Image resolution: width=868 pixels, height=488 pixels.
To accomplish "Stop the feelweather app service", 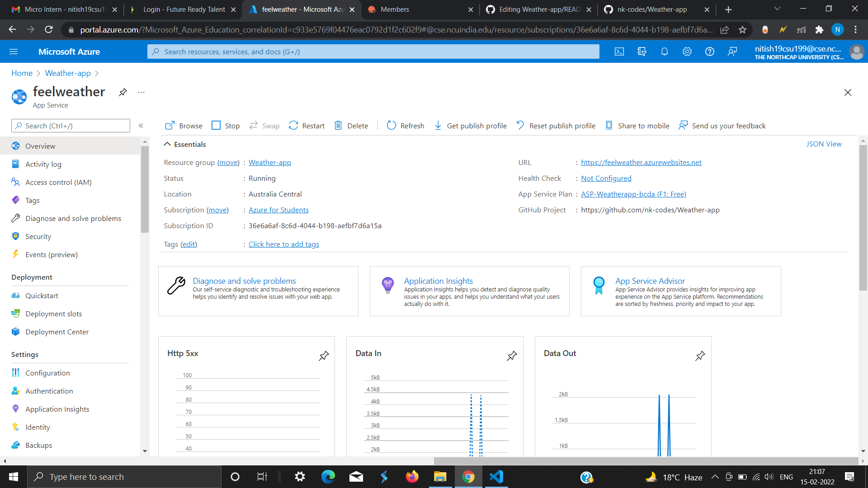I will [x=226, y=126].
